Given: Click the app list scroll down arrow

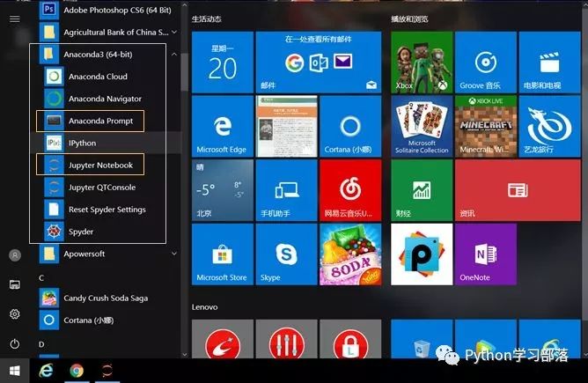Looking at the screenshot, I should [184, 354].
